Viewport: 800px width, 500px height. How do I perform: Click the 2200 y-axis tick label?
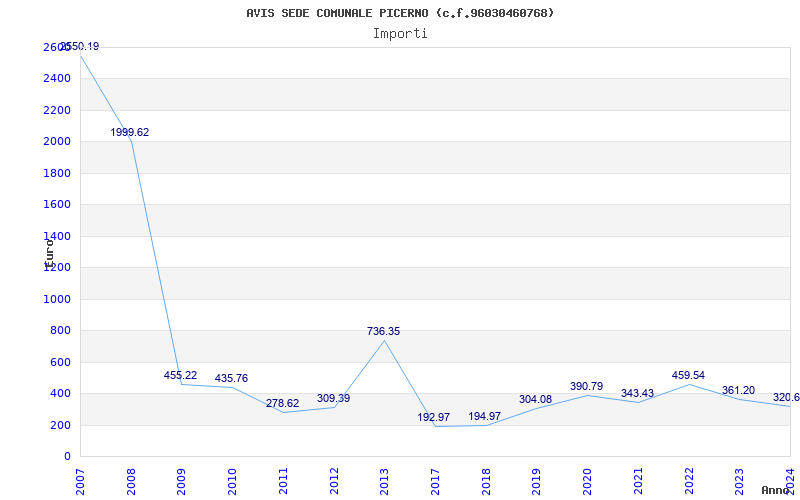57,110
